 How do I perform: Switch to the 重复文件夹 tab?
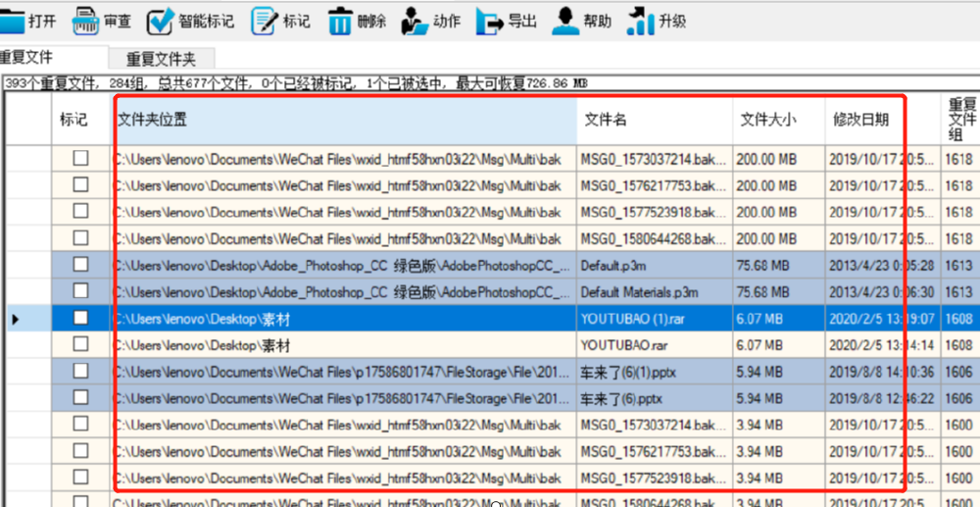coord(162,60)
